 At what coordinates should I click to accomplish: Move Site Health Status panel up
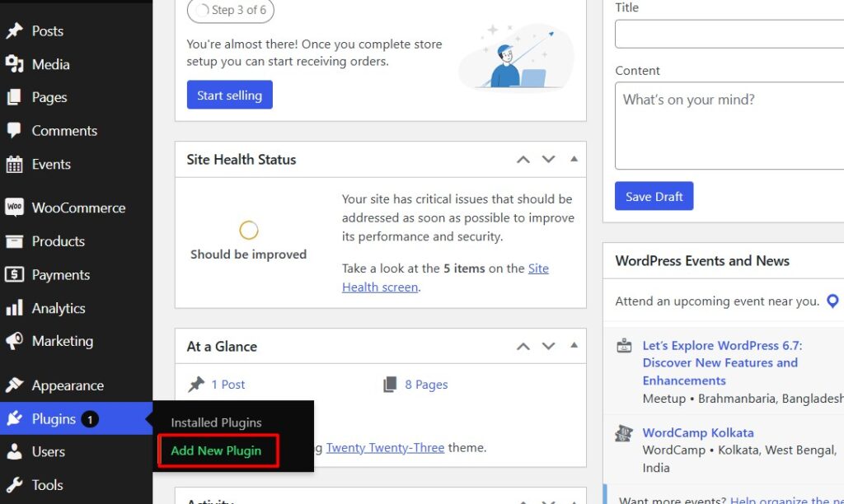523,159
